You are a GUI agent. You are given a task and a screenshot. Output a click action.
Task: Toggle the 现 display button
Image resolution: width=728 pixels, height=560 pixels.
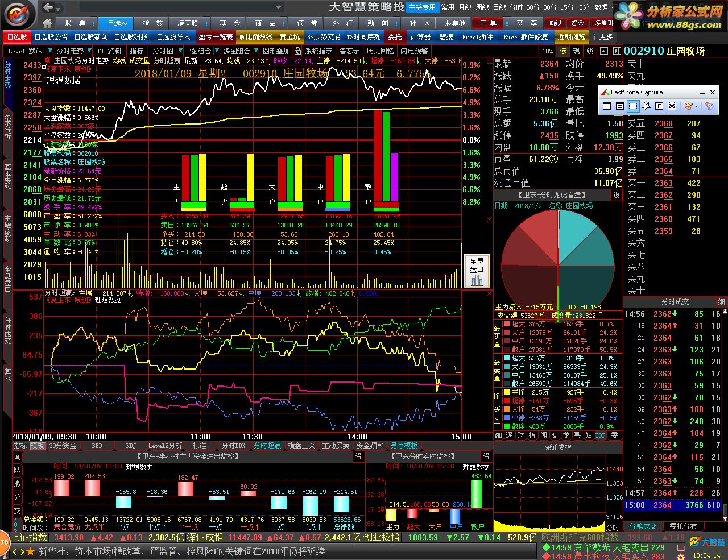click(x=576, y=51)
